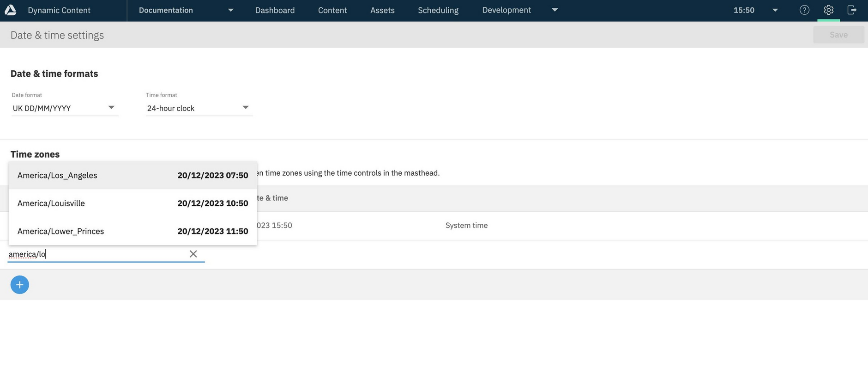Select America/Lower_Princes from suggestions
Viewport: 868px width, 368px height.
click(133, 231)
